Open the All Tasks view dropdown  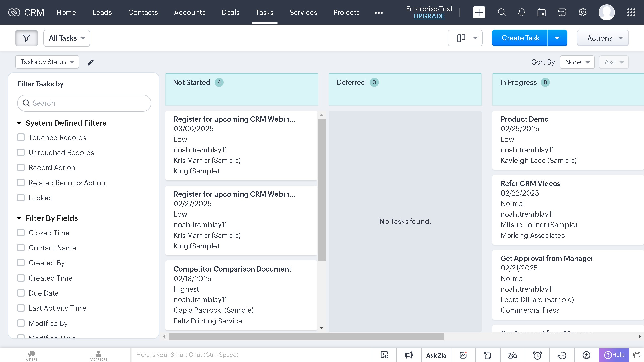point(67,38)
